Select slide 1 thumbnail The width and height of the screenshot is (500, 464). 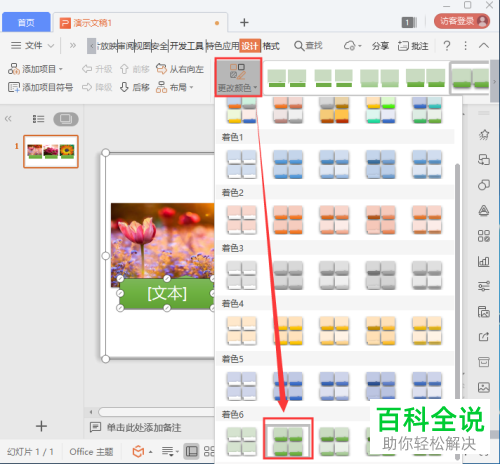coord(51,151)
